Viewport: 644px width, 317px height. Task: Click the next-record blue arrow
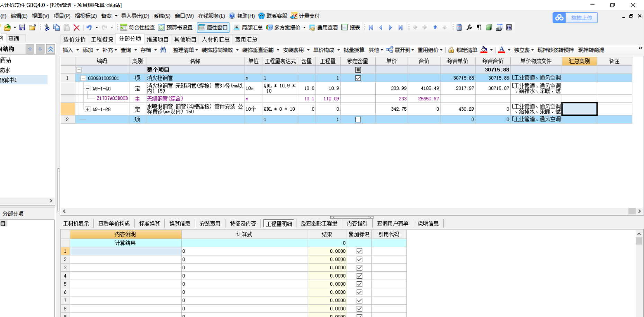391,28
